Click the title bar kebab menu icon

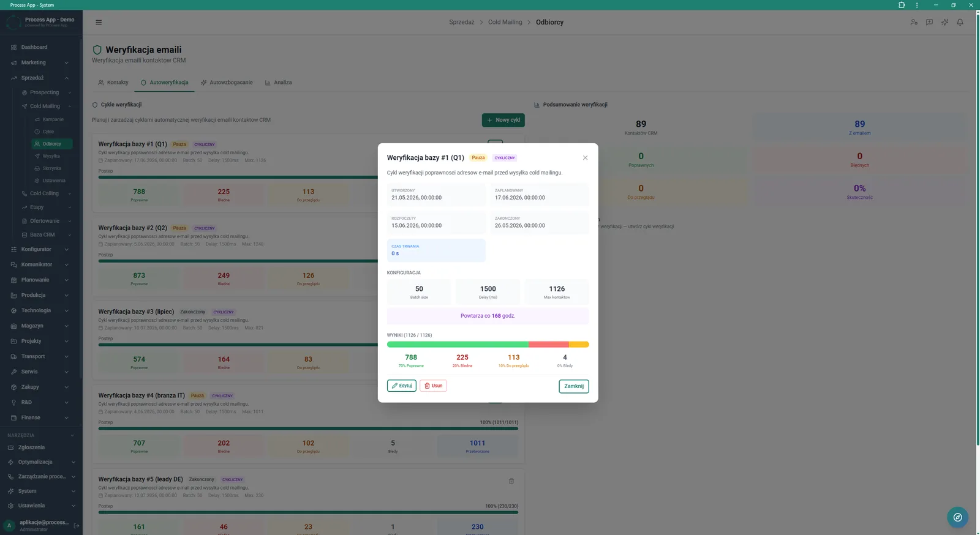point(917,5)
